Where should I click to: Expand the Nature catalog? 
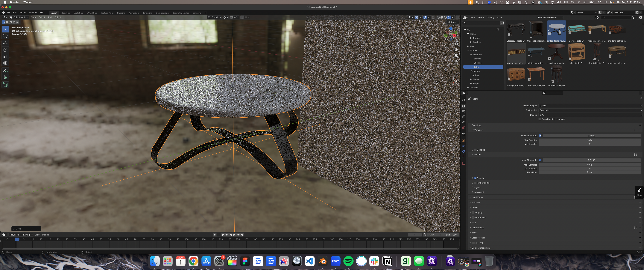click(471, 79)
